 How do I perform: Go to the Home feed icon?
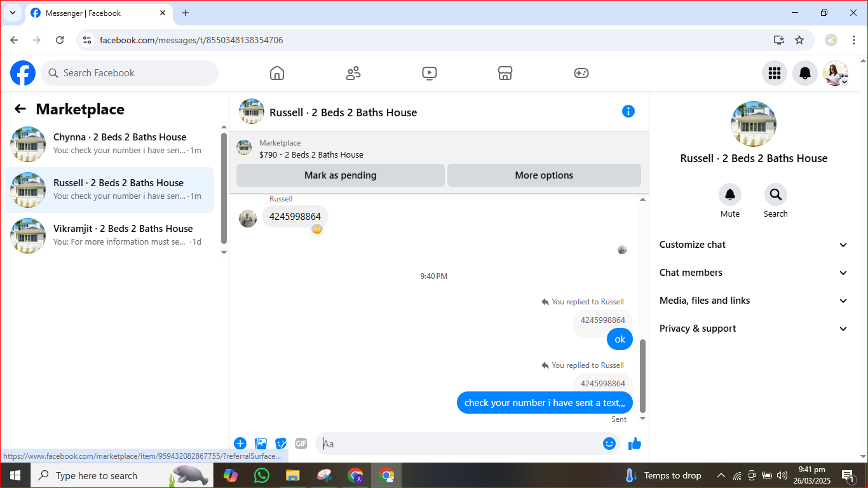click(x=277, y=73)
